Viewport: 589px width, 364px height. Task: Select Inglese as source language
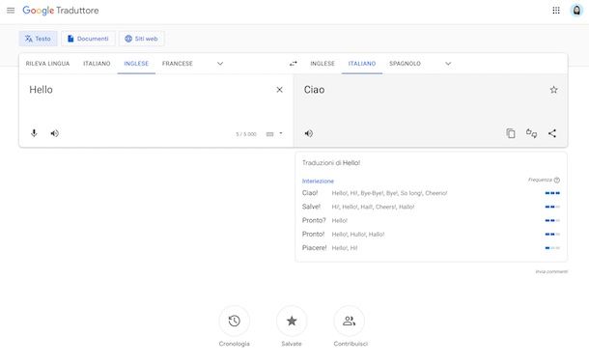pyautogui.click(x=136, y=64)
